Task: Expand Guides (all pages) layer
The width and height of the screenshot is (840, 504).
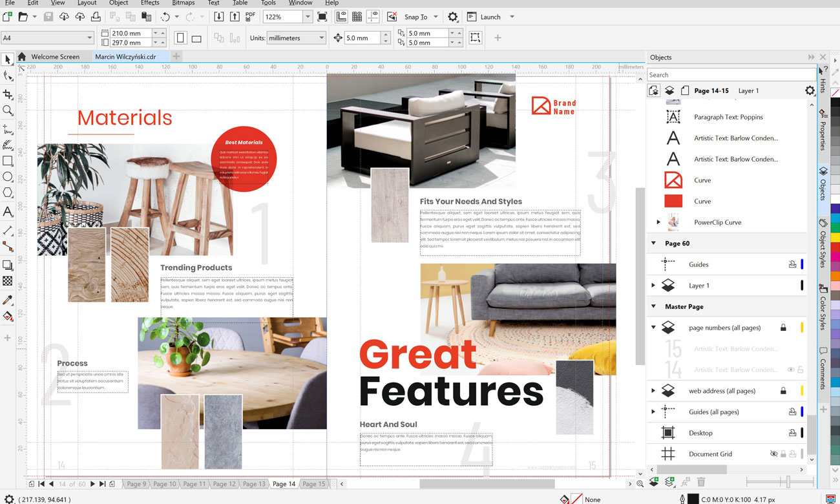Action: click(653, 412)
